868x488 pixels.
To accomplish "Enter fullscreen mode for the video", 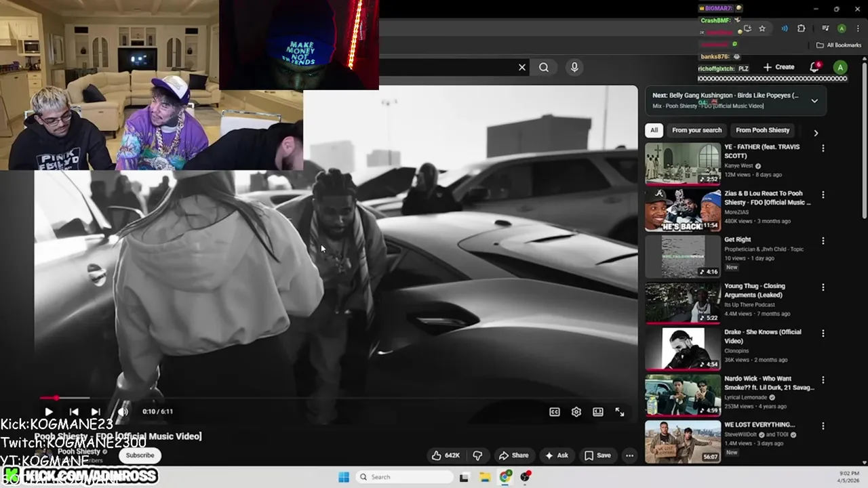I will (620, 411).
